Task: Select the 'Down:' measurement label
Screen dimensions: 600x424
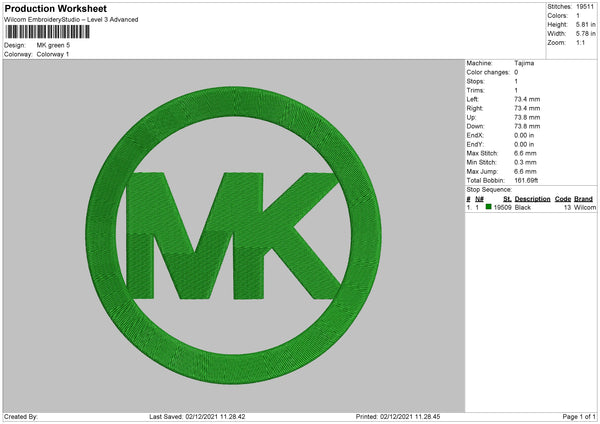Action: (x=475, y=126)
